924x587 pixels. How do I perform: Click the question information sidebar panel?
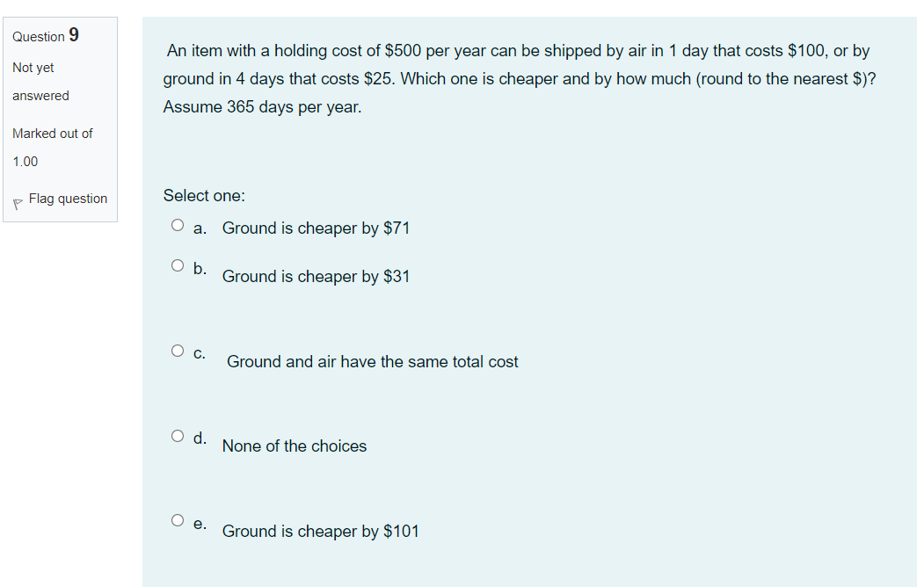coord(60,119)
